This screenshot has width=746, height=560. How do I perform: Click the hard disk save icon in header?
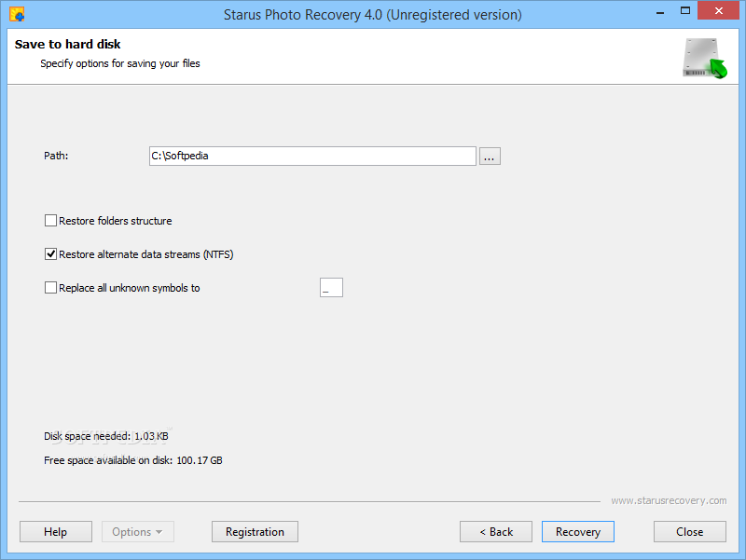tap(705, 58)
